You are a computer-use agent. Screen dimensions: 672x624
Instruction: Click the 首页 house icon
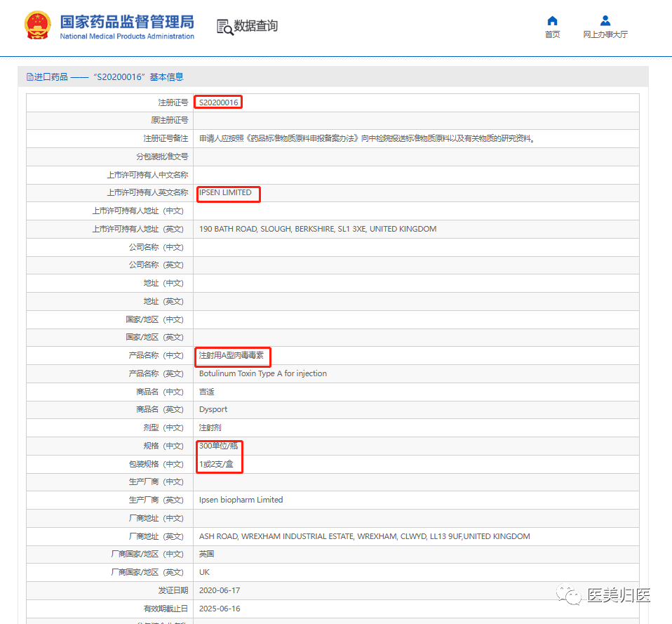[552, 21]
